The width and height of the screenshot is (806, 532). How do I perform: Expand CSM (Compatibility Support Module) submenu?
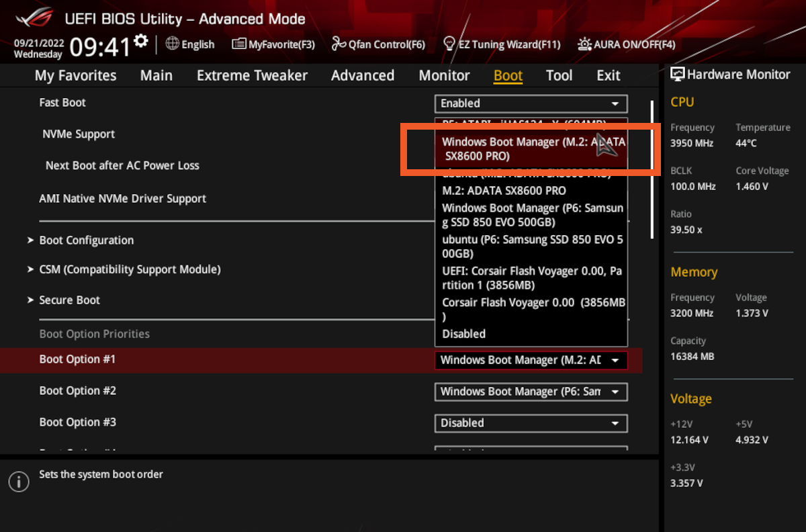(130, 269)
